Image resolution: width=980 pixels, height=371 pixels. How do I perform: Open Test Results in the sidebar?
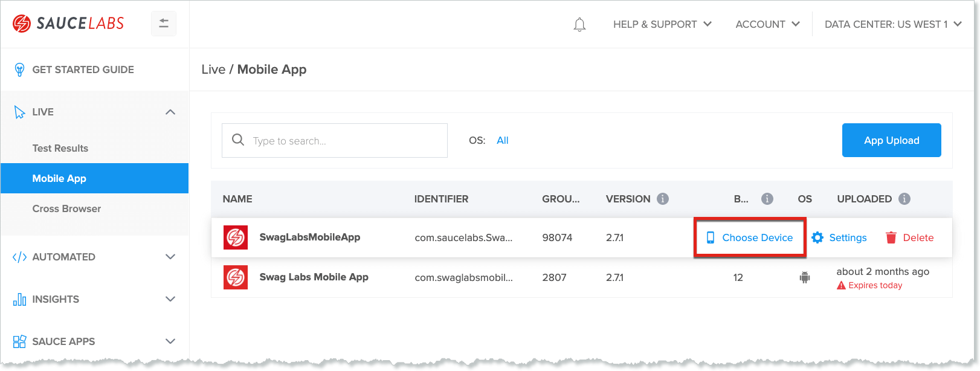(60, 148)
